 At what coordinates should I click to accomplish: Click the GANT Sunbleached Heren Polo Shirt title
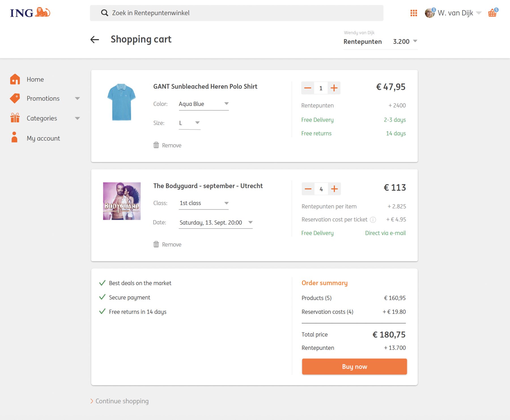[x=205, y=86]
